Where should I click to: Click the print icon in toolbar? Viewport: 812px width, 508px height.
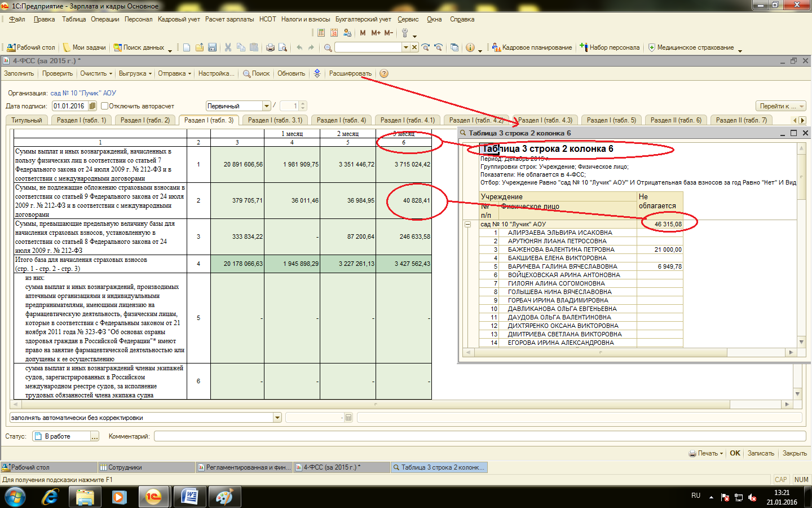tap(270, 47)
